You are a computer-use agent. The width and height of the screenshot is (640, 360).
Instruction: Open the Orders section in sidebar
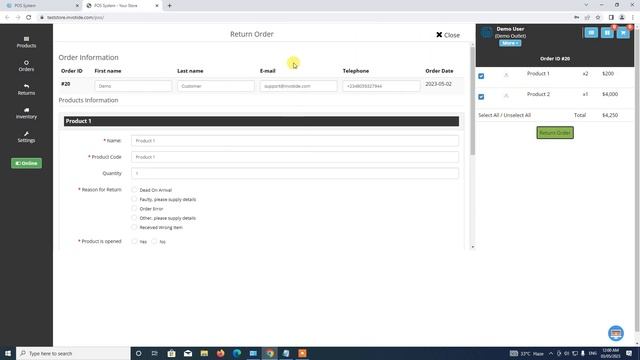(x=26, y=66)
